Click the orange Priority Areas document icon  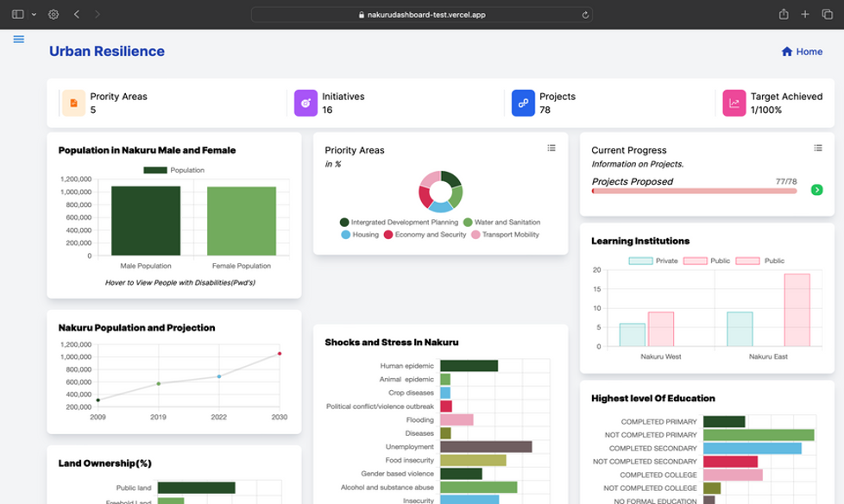coord(74,103)
